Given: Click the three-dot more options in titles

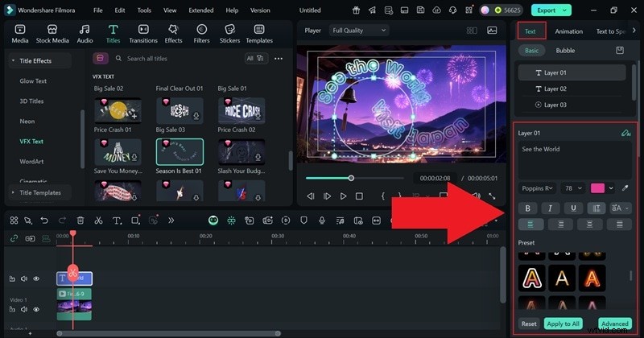Looking at the screenshot, I should [x=278, y=58].
